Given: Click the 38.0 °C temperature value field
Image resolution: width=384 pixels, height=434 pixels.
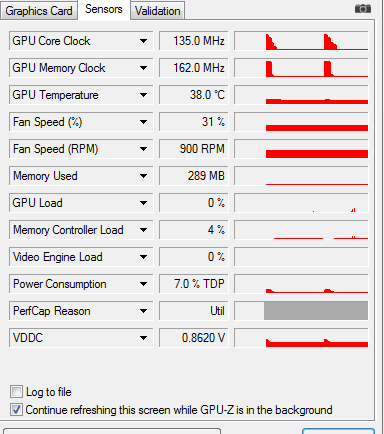Looking at the screenshot, I should [x=194, y=95].
